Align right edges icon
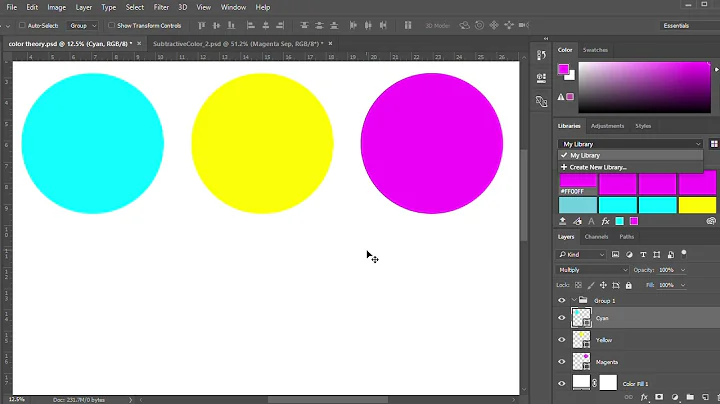 (281, 26)
